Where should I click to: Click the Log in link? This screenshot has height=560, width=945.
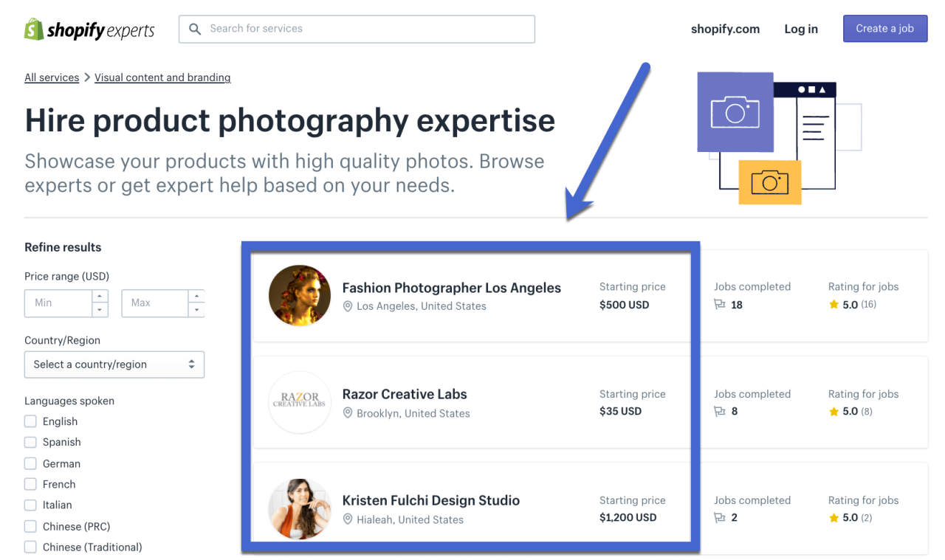pos(801,30)
